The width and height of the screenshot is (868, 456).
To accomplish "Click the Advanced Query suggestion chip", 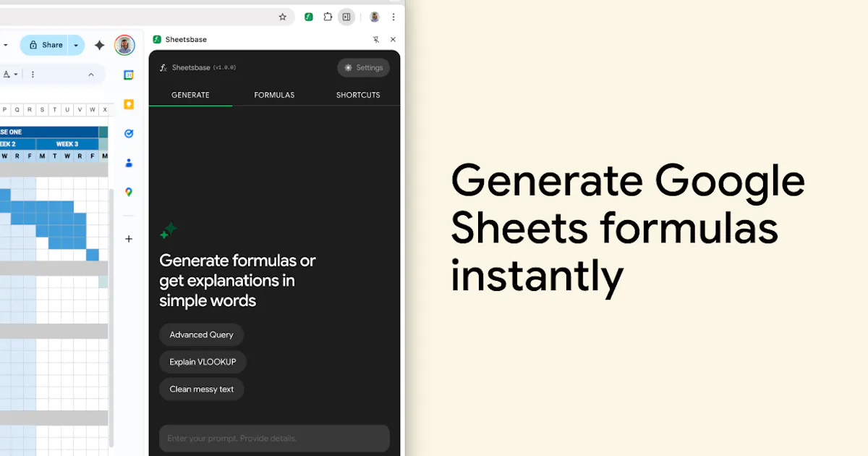I will point(201,334).
